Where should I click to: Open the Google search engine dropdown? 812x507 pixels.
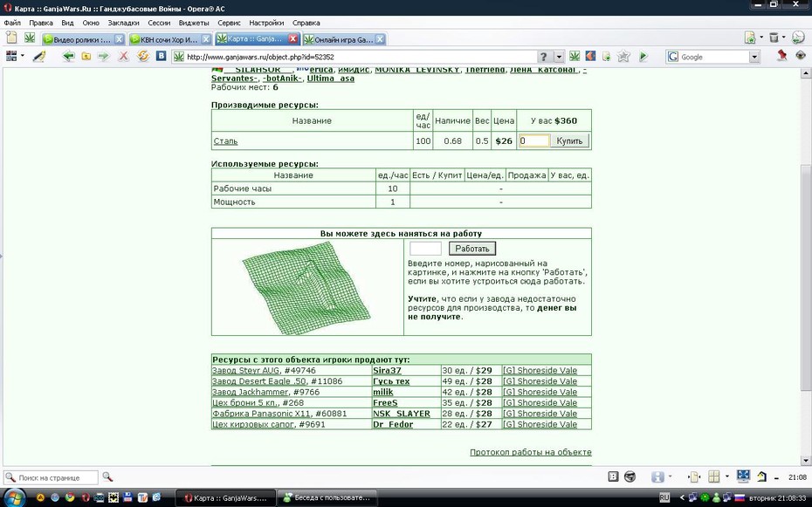click(x=754, y=57)
